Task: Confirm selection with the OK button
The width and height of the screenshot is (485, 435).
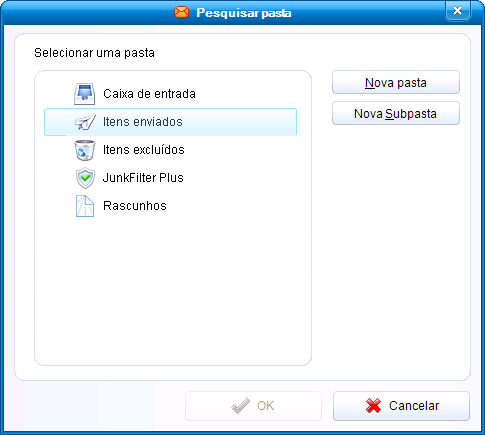Action: click(x=253, y=406)
